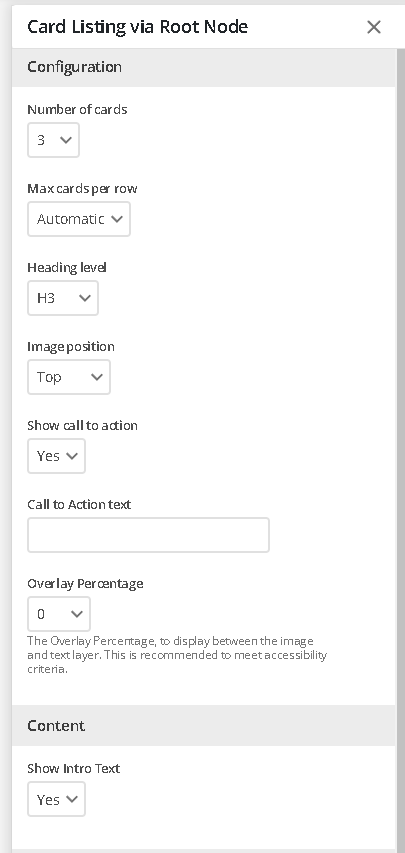Image resolution: width=405 pixels, height=853 pixels.
Task: Close the Card Listing via Root Node panel
Action: tap(374, 27)
